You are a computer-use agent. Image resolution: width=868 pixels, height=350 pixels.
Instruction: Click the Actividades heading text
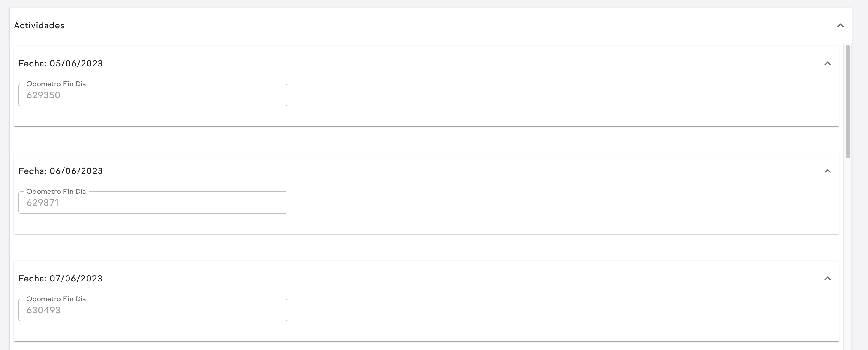(x=39, y=25)
